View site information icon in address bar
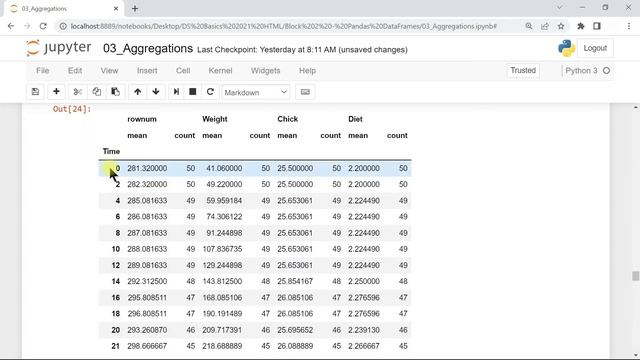This screenshot has width=640, height=360. point(63,26)
